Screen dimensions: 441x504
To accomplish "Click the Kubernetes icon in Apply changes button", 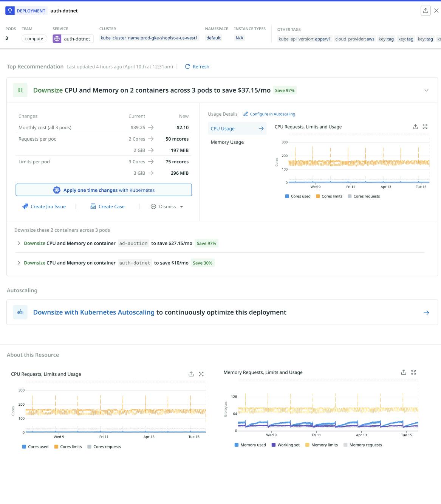I will click(57, 190).
